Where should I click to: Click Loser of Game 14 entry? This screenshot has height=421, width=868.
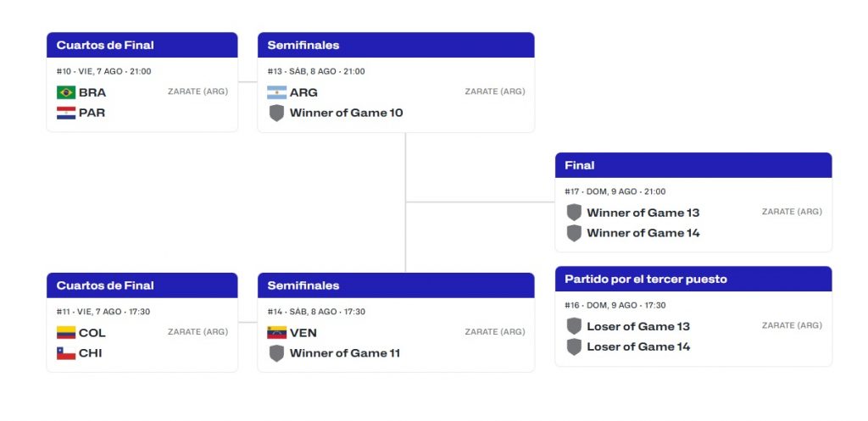coord(638,346)
